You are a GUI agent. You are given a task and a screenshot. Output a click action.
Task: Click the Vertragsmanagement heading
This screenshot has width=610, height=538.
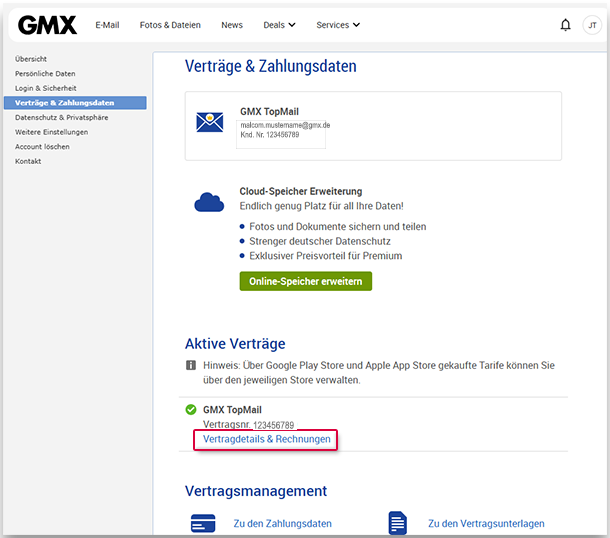[x=256, y=491]
